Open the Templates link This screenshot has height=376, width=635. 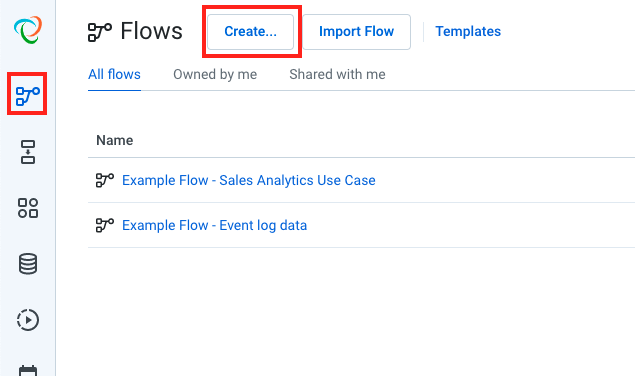coord(468,31)
